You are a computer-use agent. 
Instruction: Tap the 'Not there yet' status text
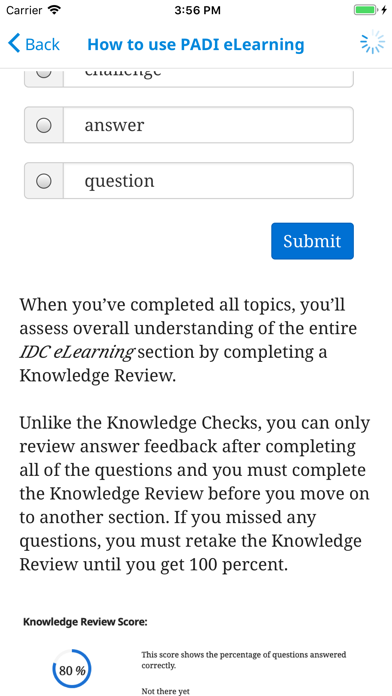pyautogui.click(x=166, y=691)
